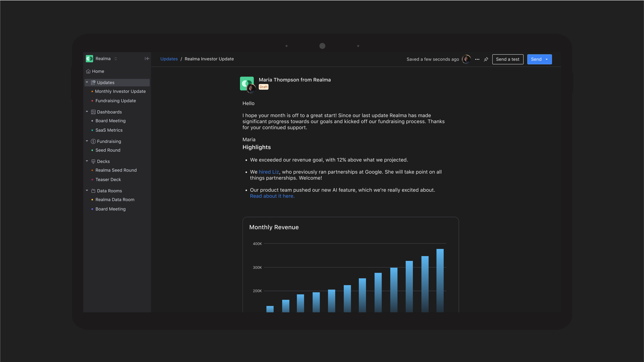
Task: Click the Home icon in sidebar
Action: (89, 71)
